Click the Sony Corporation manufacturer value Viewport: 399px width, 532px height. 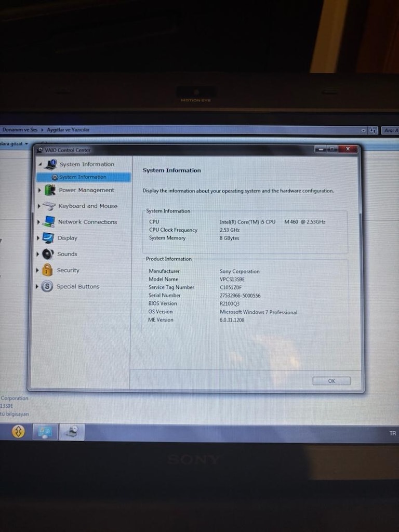coord(240,271)
